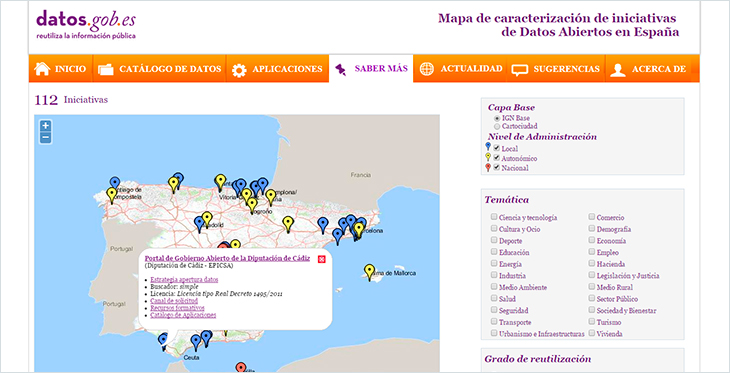The image size is (730, 373).
Task: Select the Cartociudad base layer radio
Action: tap(497, 126)
